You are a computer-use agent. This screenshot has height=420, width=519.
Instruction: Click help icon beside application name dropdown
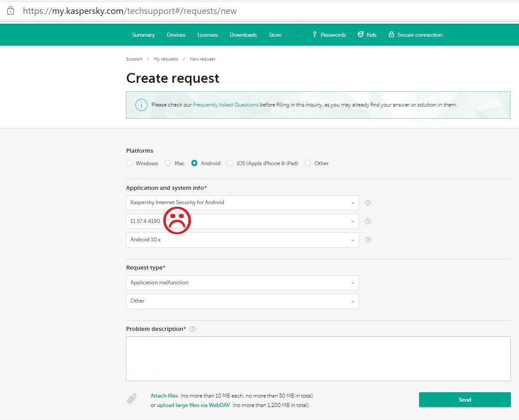click(368, 203)
